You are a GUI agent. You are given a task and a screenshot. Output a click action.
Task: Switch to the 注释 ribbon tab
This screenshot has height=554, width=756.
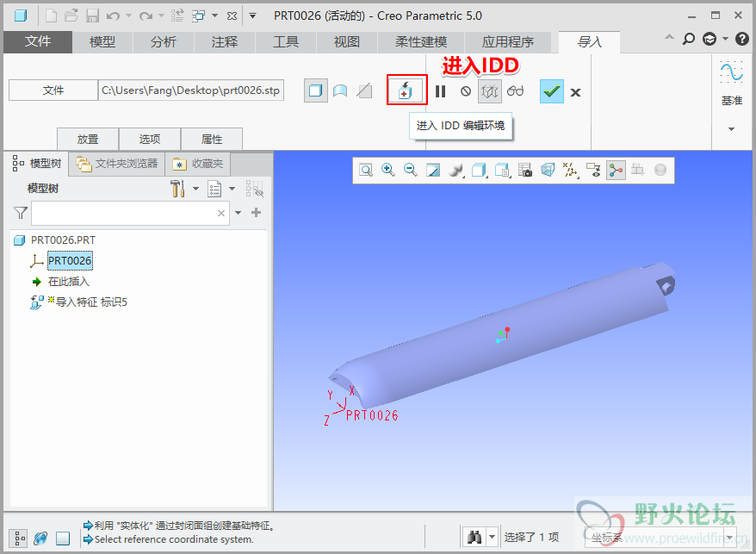pyautogui.click(x=225, y=42)
